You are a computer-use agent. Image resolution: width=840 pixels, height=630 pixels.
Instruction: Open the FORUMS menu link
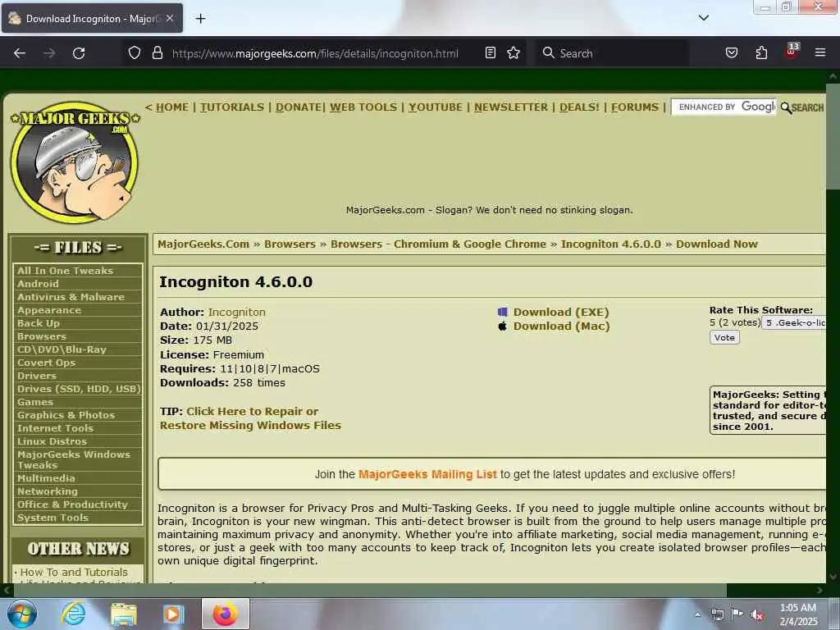[634, 107]
